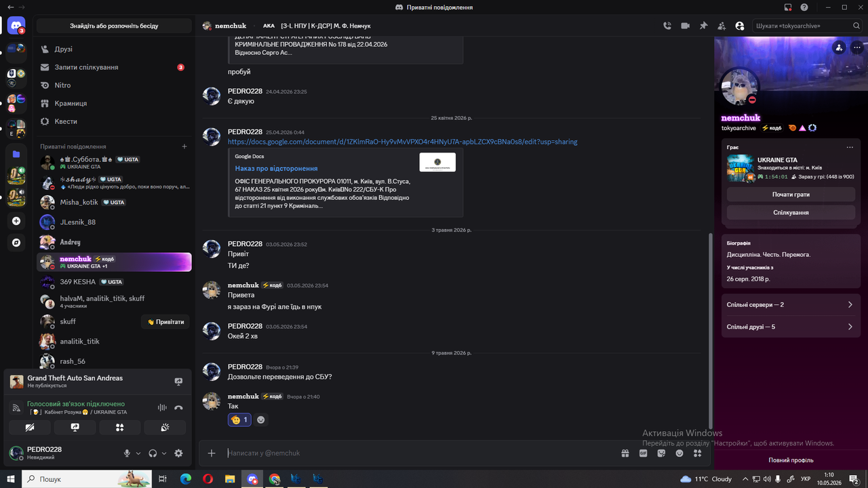Screen dimensions: 868x488
Task: Start a video call from chat header
Action: click(x=686, y=26)
